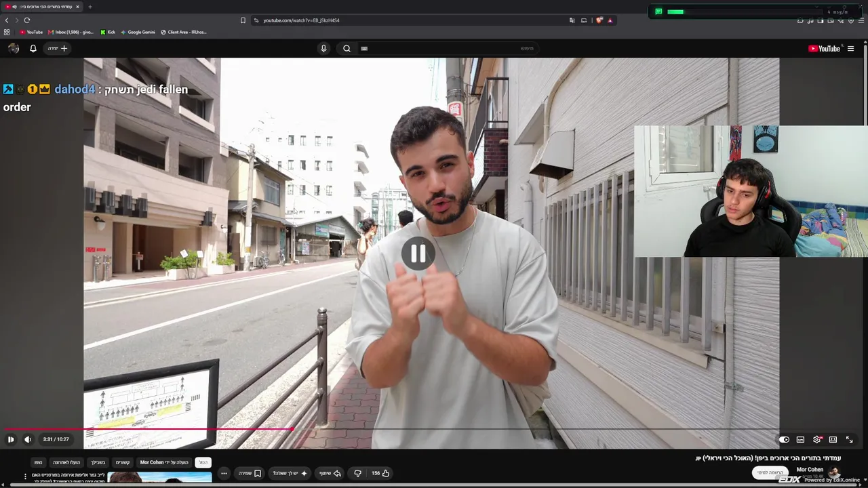Screen dimensions: 868x488
Task: Open the Gmail Inbox bookmark
Action: tap(71, 32)
